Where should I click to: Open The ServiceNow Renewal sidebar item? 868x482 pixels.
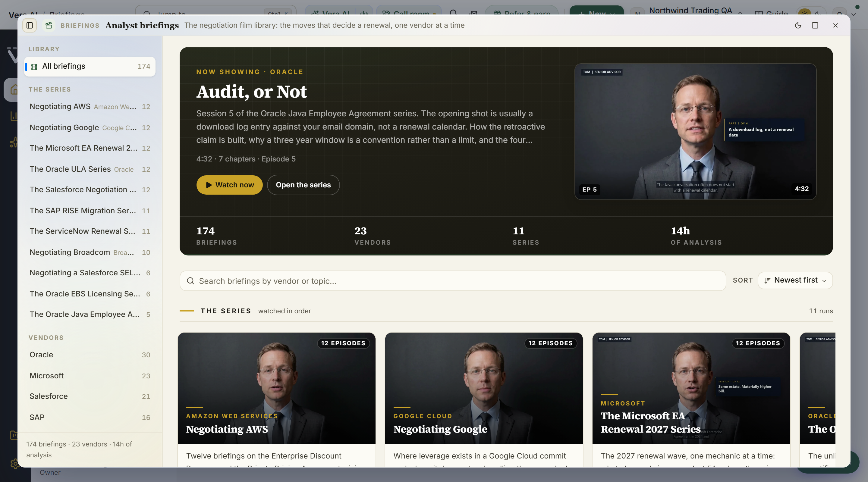(x=90, y=231)
